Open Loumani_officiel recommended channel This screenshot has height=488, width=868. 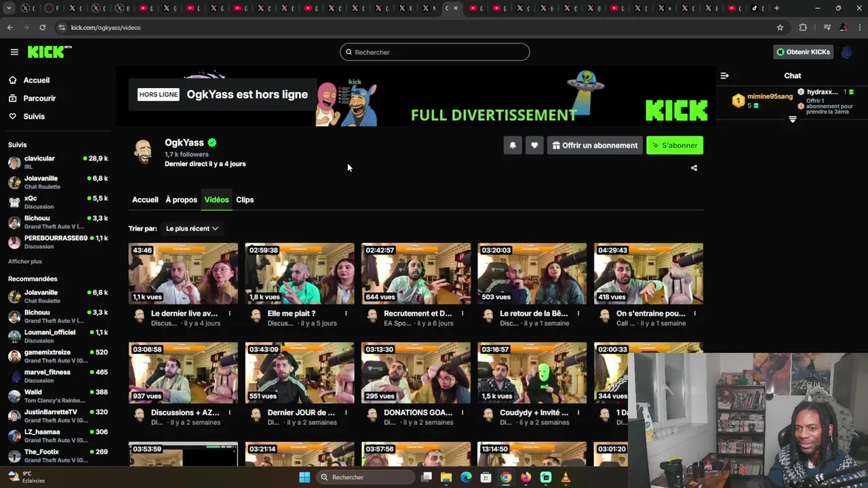(58, 336)
